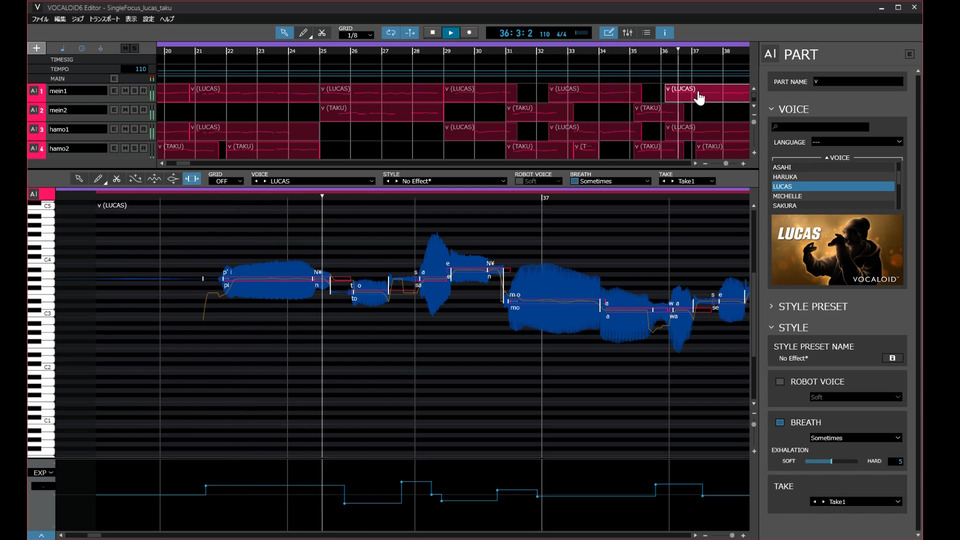960x540 pixels.
Task: Record-arm track hamo1
Action: click(143, 129)
